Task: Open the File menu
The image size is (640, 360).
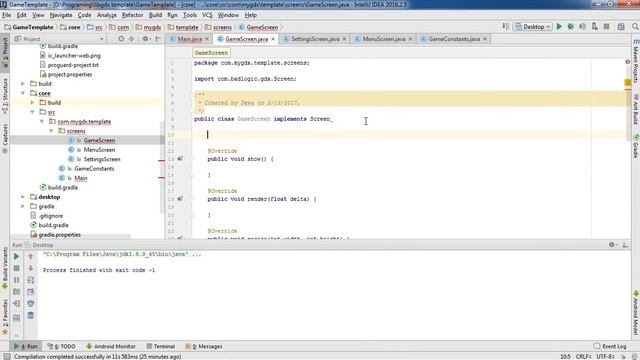Action: coord(7,15)
